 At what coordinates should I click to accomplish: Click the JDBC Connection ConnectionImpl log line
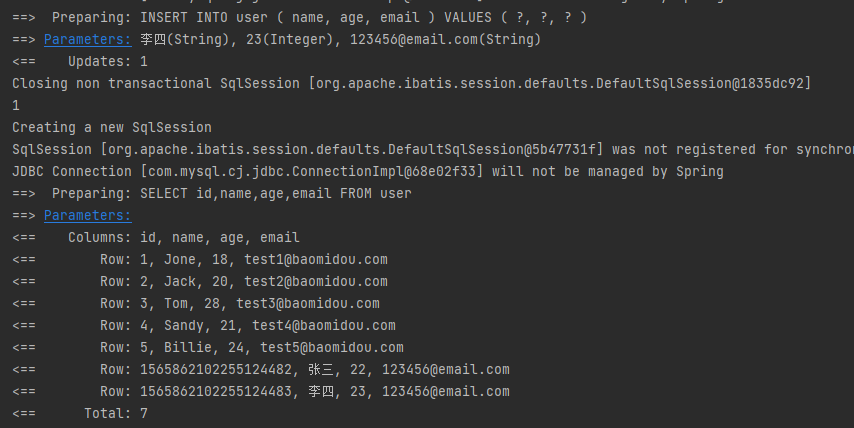pyautogui.click(x=366, y=172)
